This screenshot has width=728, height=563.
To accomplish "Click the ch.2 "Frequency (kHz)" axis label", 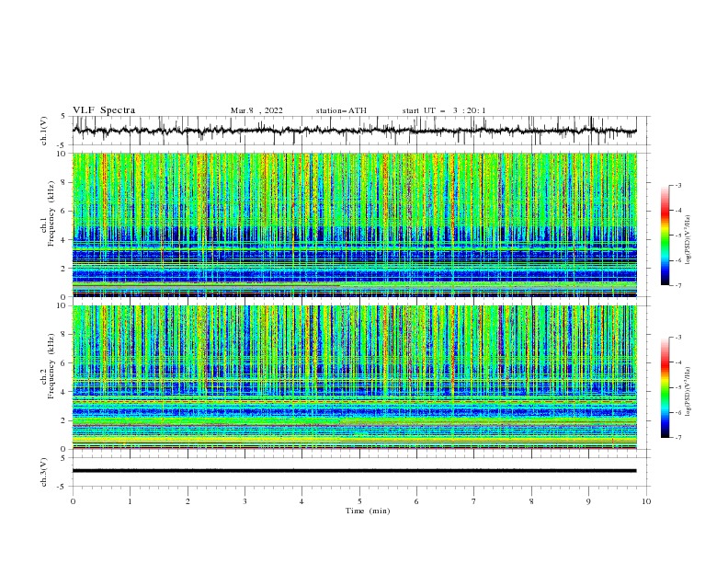I will coord(51,366).
